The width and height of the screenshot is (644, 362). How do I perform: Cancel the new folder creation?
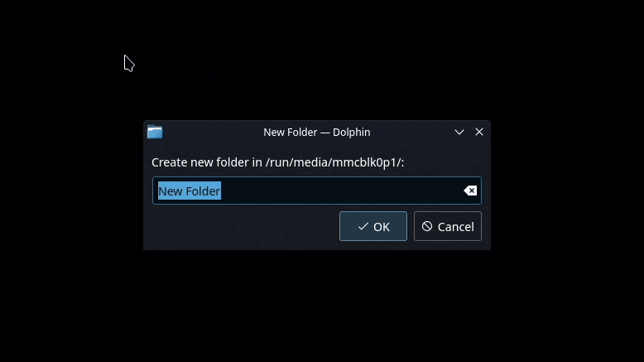click(447, 226)
